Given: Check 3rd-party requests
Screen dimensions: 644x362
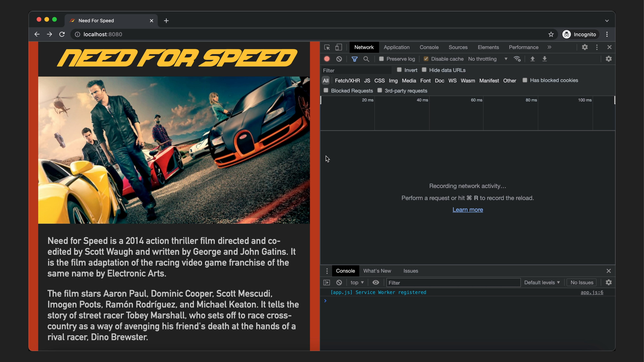Looking at the screenshot, I should pyautogui.click(x=379, y=90).
